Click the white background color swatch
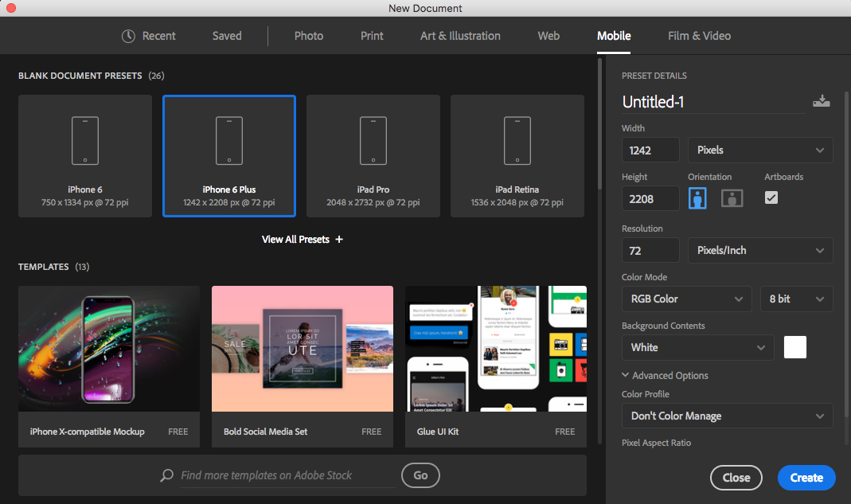 tap(795, 348)
